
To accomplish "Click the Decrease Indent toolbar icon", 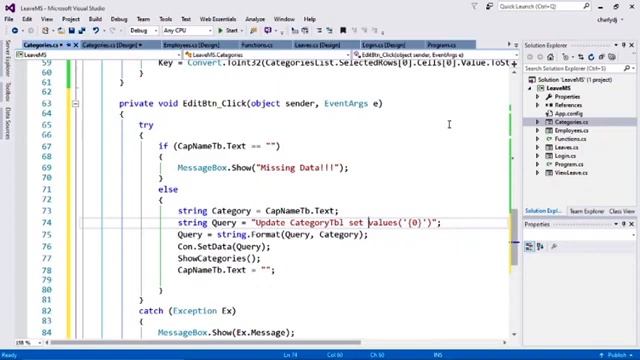I will [x=319, y=31].
